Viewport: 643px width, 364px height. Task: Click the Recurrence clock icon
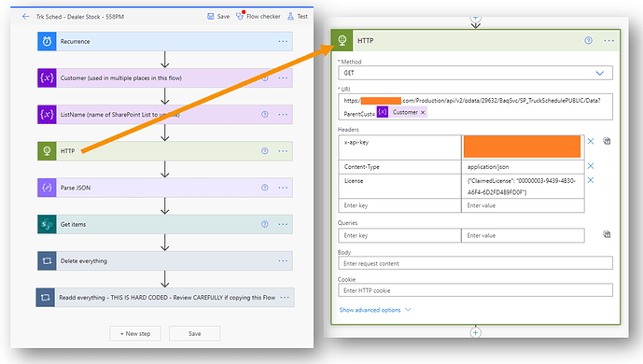47,41
